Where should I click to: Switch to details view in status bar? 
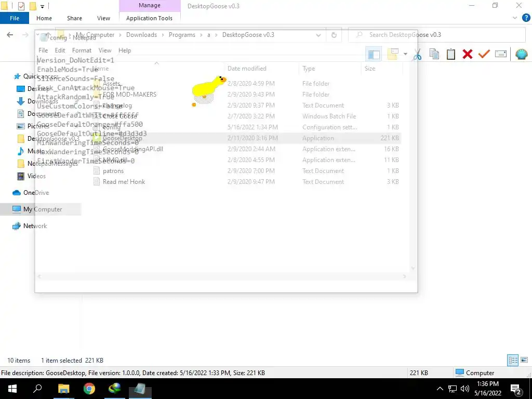click(x=513, y=360)
